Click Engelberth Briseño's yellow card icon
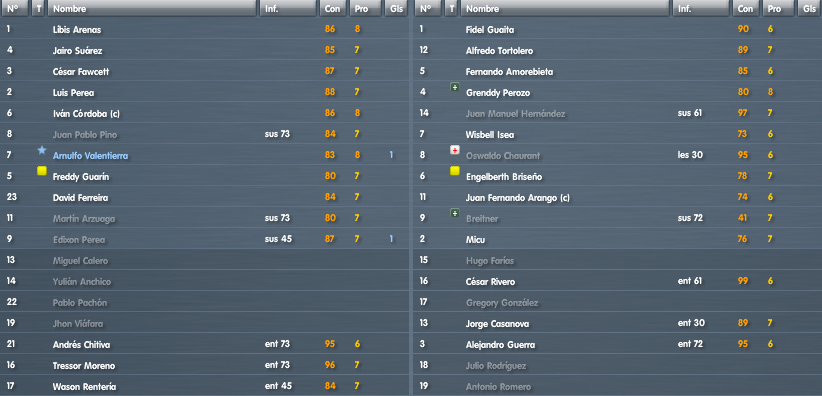 [455, 171]
